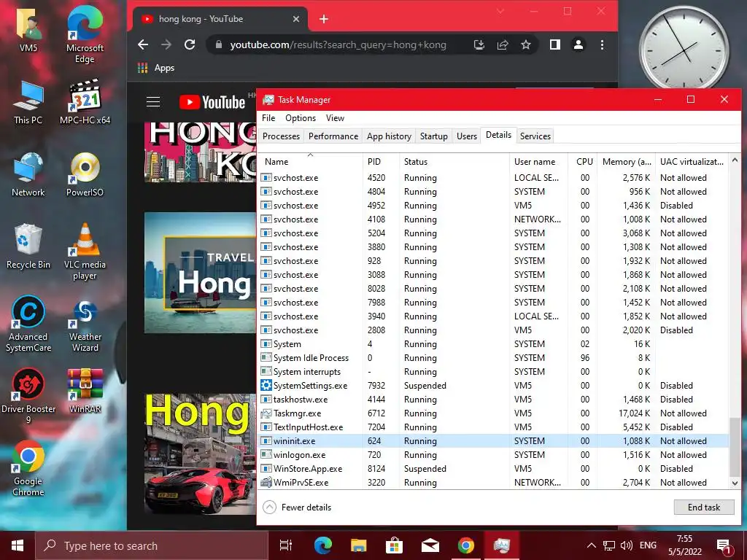Go to YouTube home via logo

click(212, 102)
